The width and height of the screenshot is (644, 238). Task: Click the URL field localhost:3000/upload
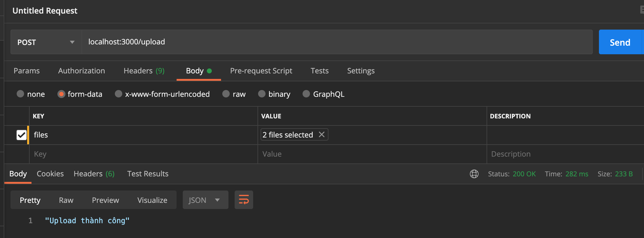point(337,42)
